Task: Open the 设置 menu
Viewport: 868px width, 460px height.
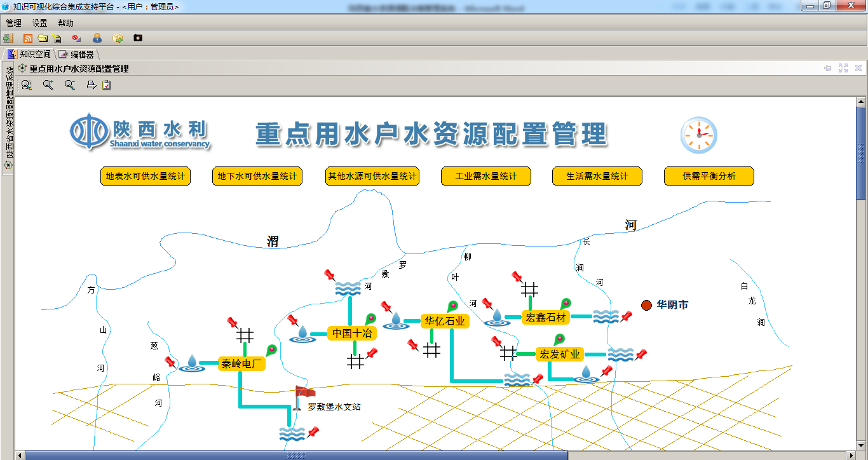Action: coord(40,23)
